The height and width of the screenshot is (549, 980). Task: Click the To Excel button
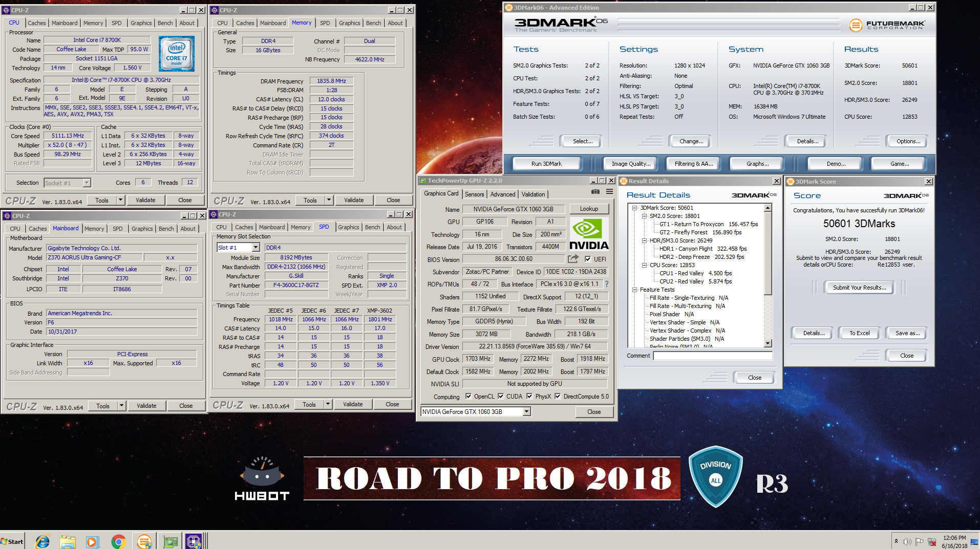pos(859,333)
